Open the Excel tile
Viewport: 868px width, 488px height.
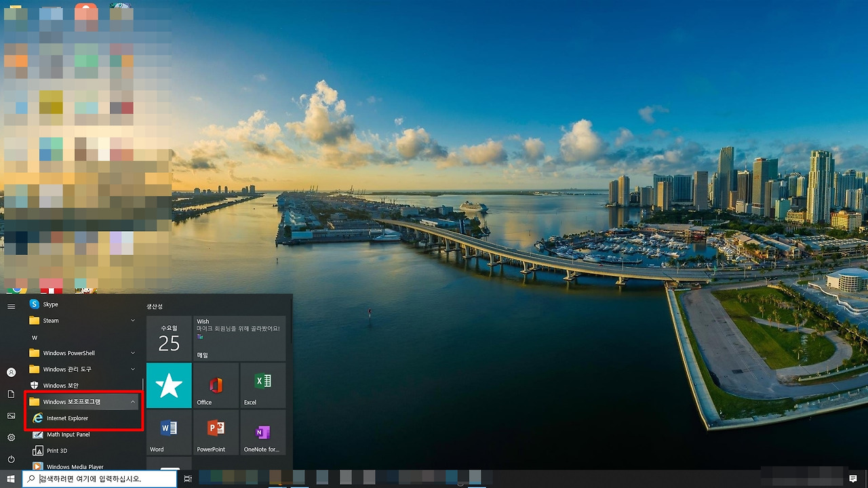coord(262,385)
